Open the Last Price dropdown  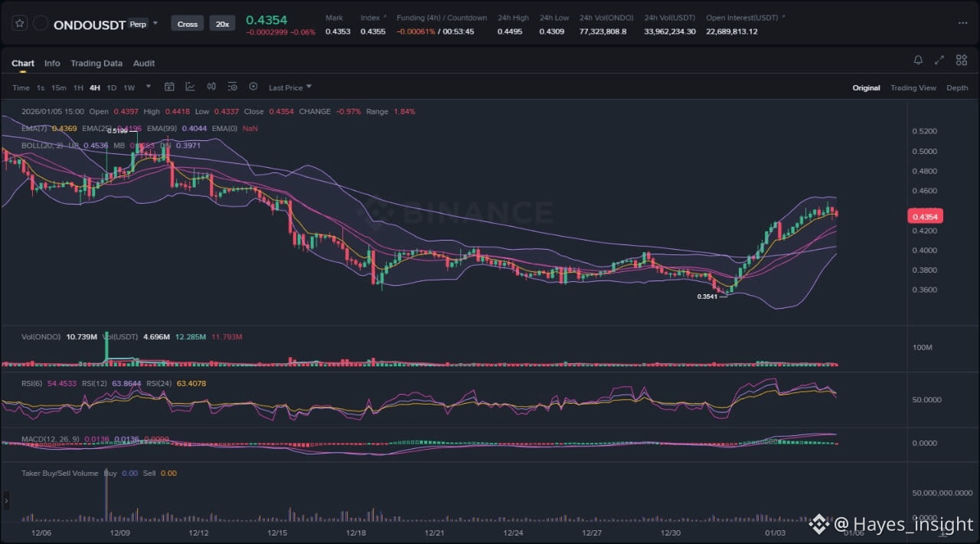(290, 87)
